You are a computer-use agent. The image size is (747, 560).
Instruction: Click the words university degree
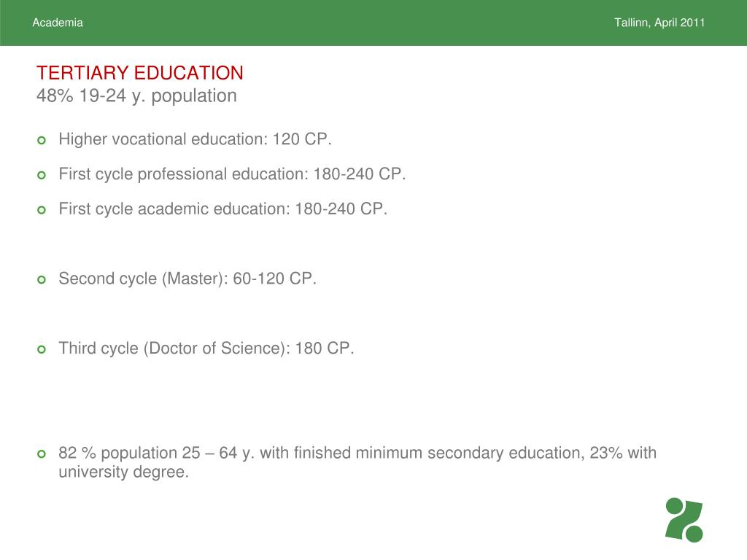coord(123,472)
